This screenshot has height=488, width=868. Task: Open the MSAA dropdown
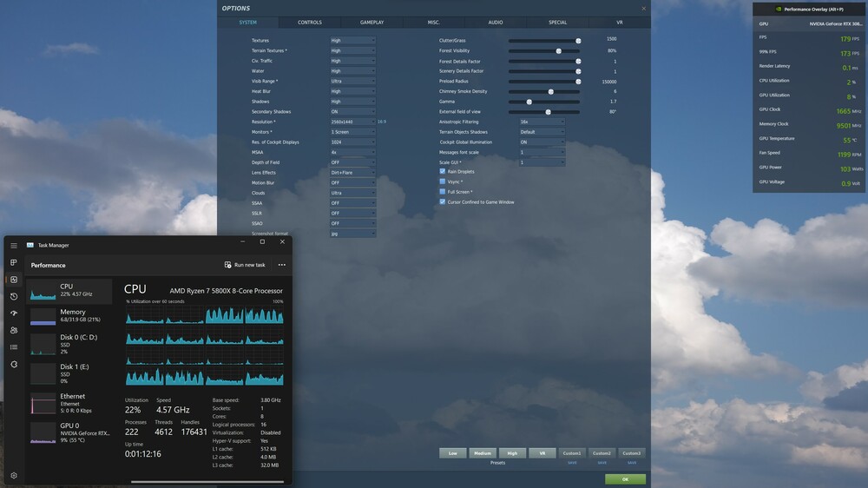tap(352, 152)
